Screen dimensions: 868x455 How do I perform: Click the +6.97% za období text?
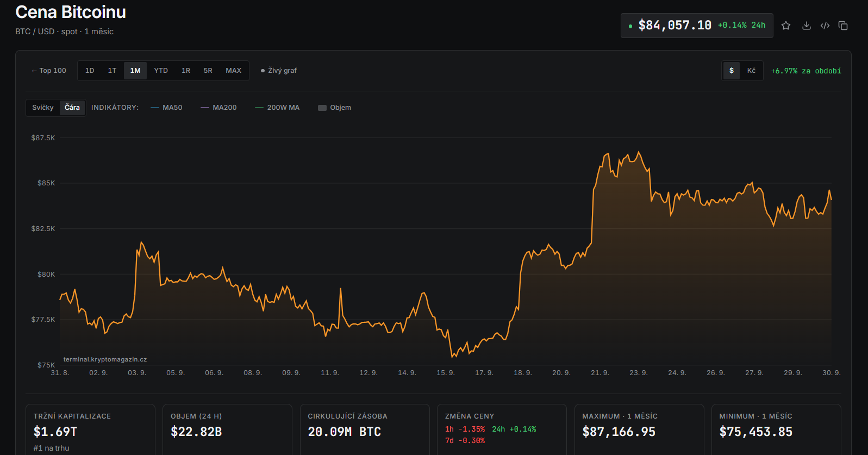click(x=806, y=71)
